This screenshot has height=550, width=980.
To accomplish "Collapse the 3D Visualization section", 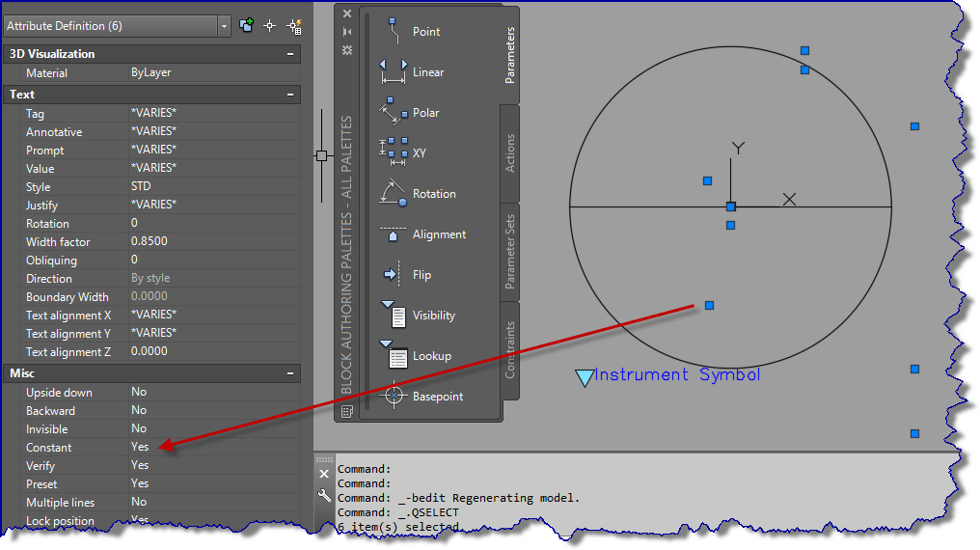I will point(290,54).
